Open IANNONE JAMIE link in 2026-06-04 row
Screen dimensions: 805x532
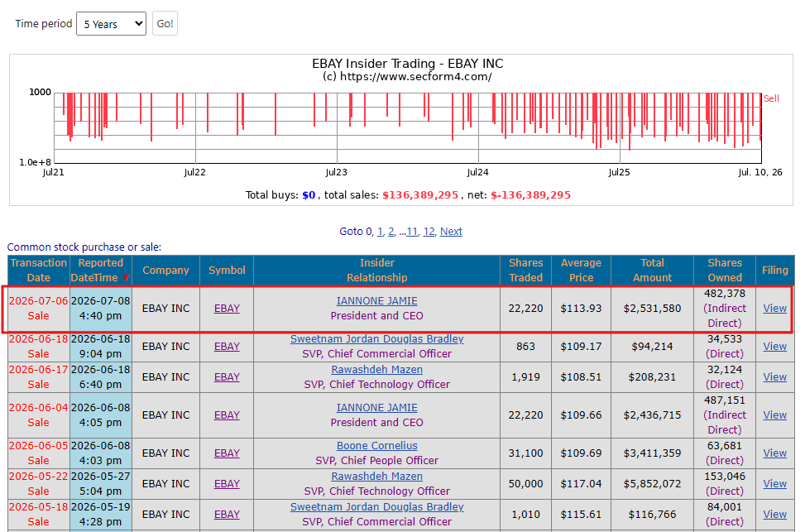376,408
